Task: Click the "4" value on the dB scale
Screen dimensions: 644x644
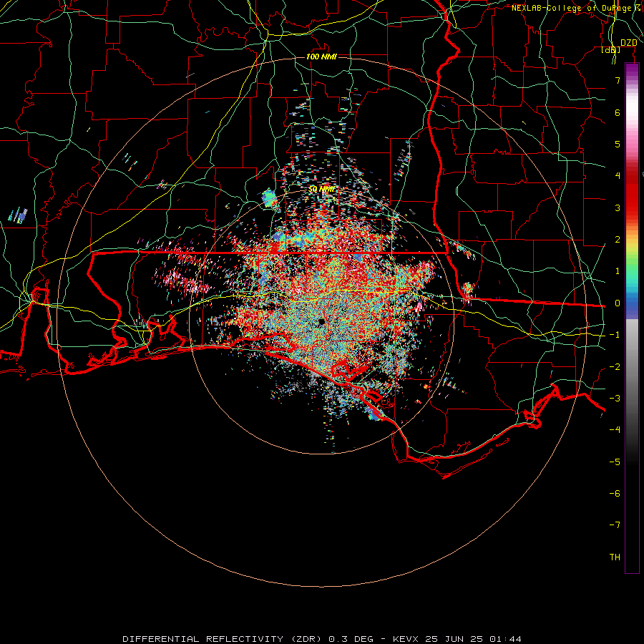Action: (618, 176)
